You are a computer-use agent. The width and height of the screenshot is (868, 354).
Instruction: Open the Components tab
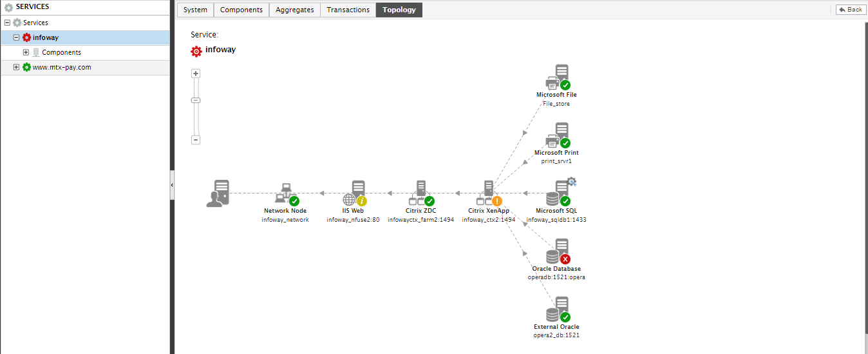(x=241, y=10)
